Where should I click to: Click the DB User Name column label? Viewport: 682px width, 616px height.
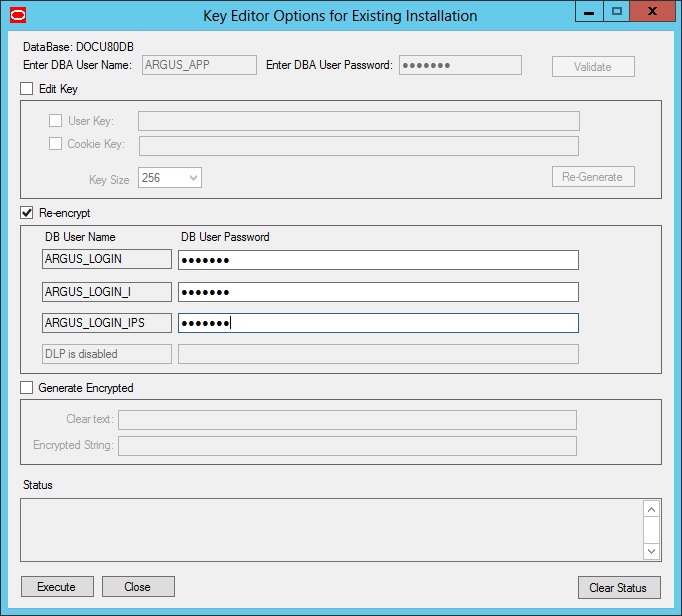coord(80,237)
